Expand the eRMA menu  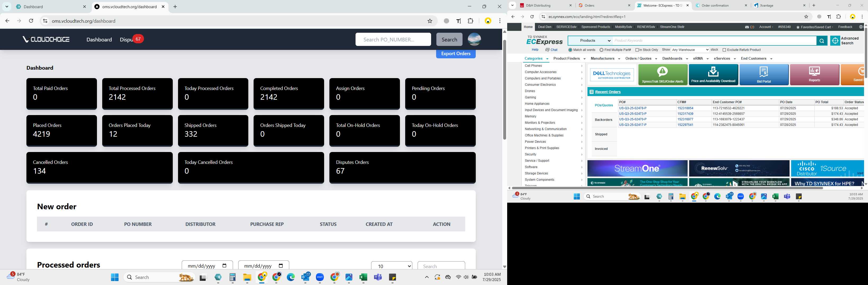pyautogui.click(x=701, y=59)
